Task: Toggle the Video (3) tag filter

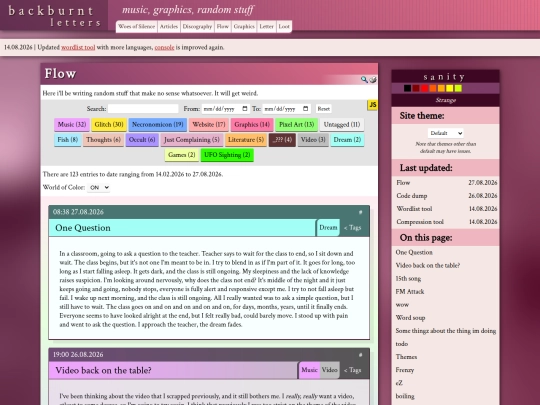Action: 313,140
